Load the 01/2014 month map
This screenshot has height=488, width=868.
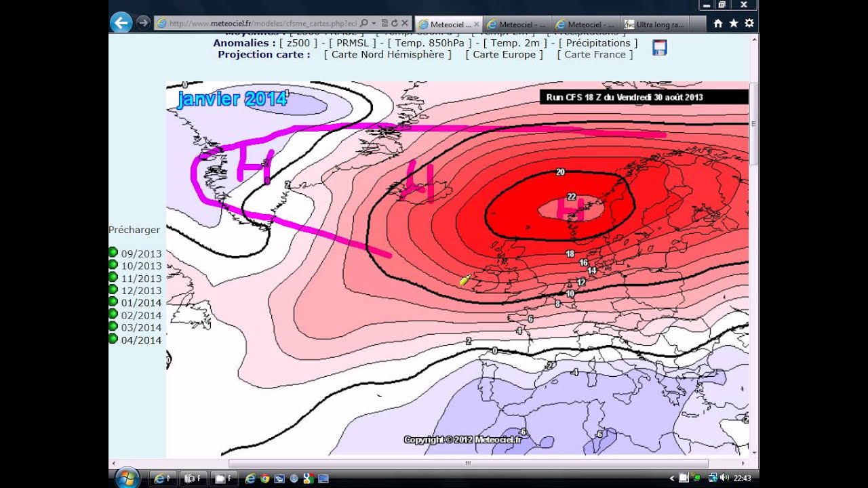click(x=142, y=303)
